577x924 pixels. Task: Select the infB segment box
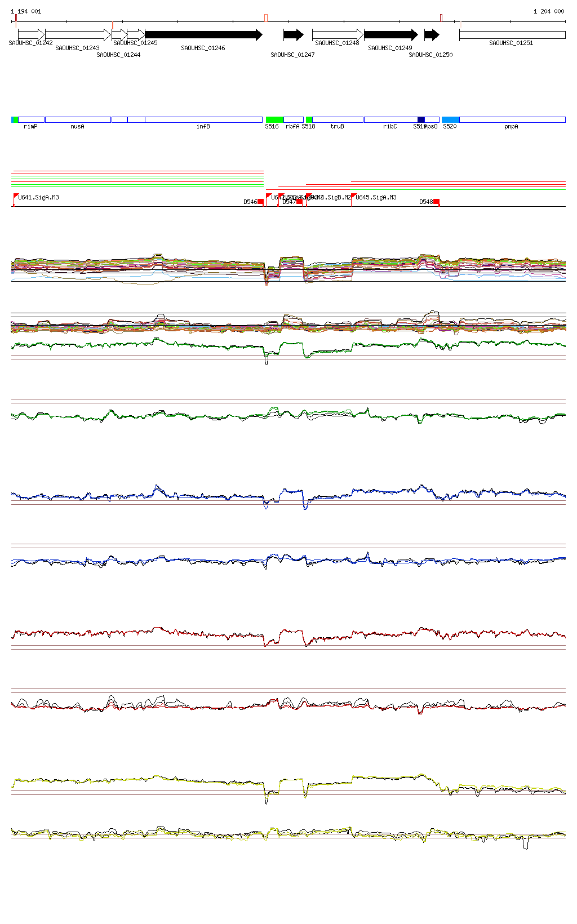click(203, 119)
